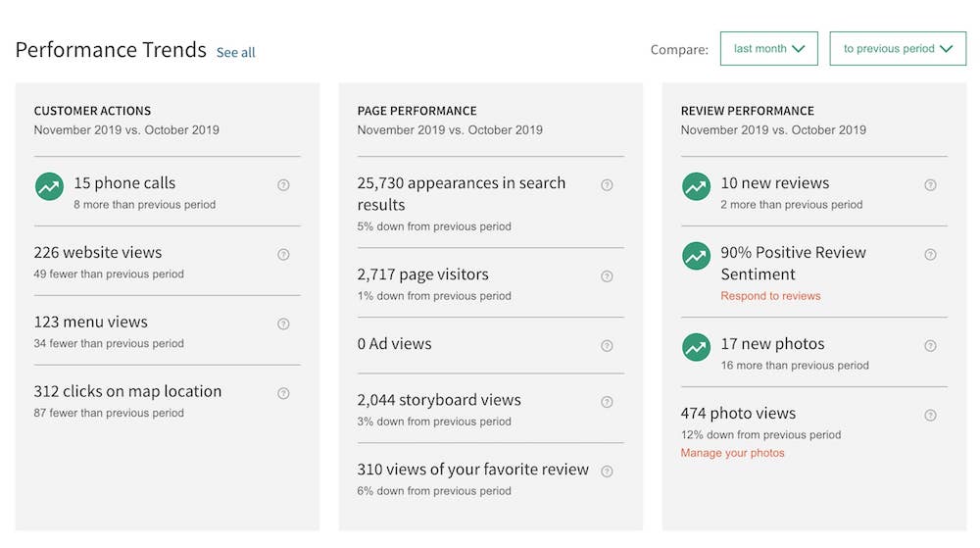Expand the 'to previous period' dropdown

point(898,49)
